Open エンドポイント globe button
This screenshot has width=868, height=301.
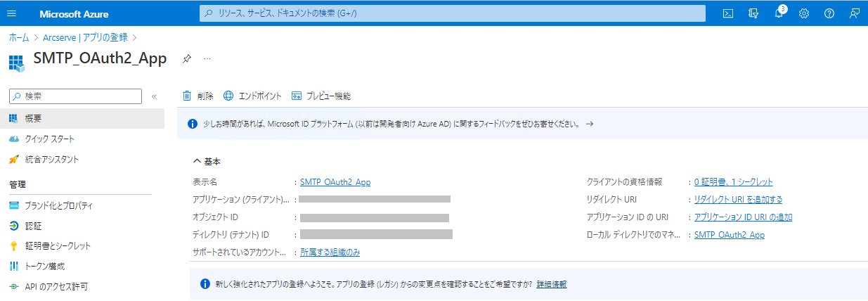[252, 96]
